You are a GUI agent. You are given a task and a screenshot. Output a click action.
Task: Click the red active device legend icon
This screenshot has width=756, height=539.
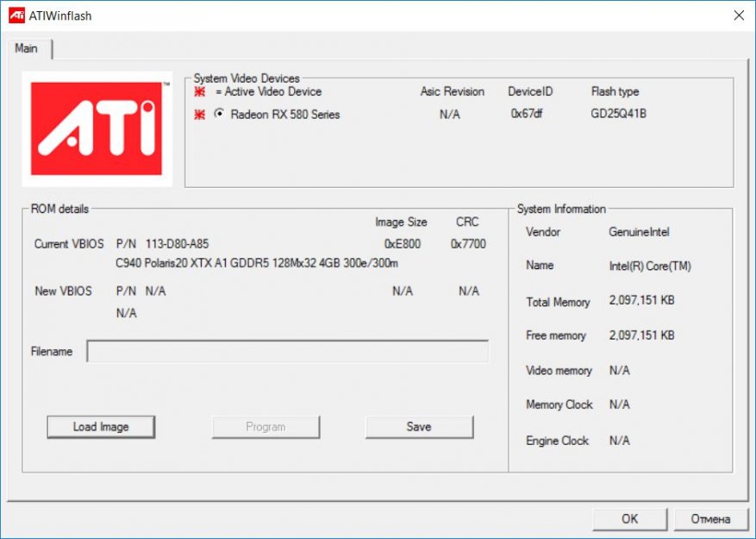click(x=200, y=92)
